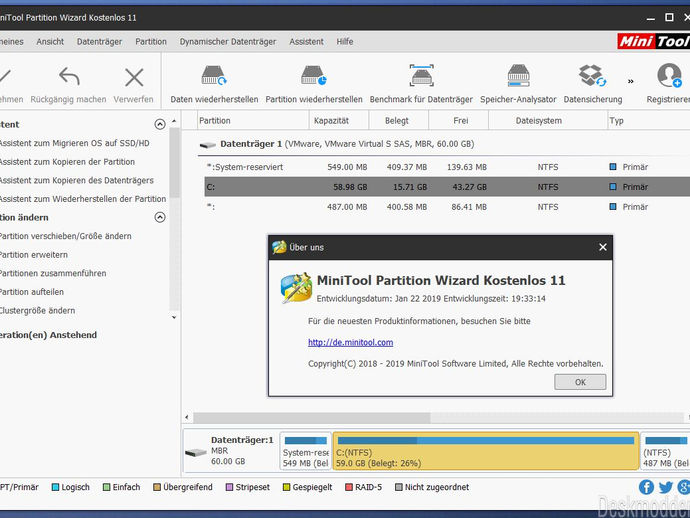Click the Logisch legend color swatch
Screen dimensions: 690x518
pyautogui.click(x=55, y=487)
